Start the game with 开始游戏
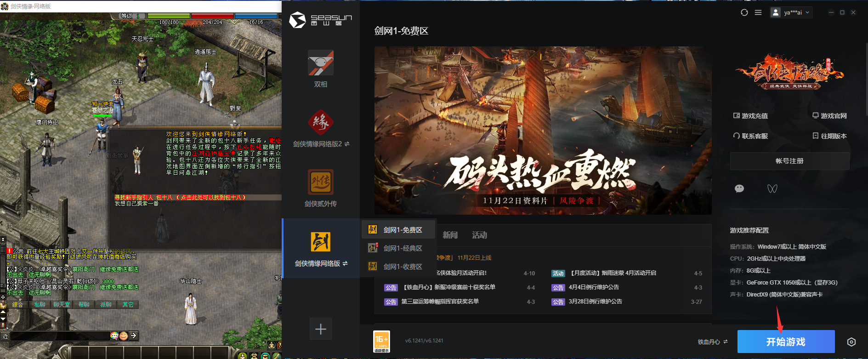This screenshot has width=868, height=359. 786,342
